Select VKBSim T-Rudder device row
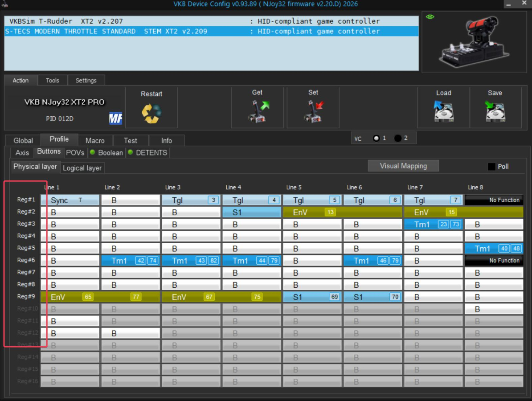The height and width of the screenshot is (401, 532). [x=211, y=21]
